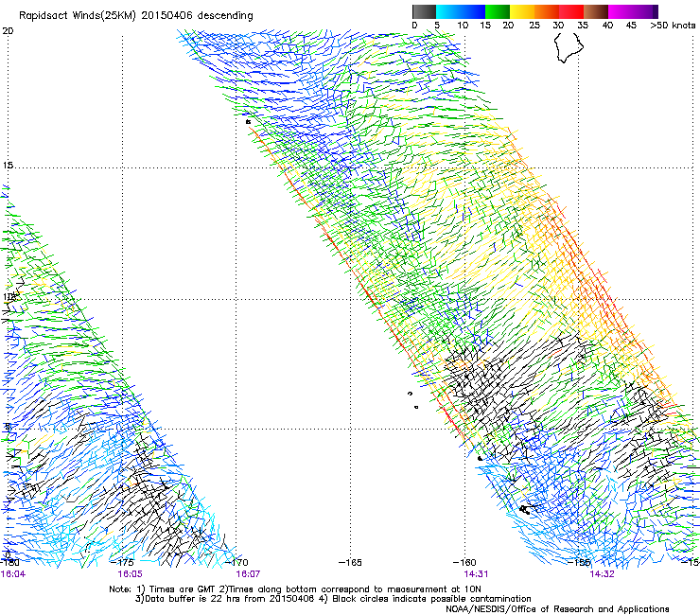Select the yellow 20–25 knot legend segment
Image resolution: width=700 pixels, height=615 pixels.
[x=522, y=11]
